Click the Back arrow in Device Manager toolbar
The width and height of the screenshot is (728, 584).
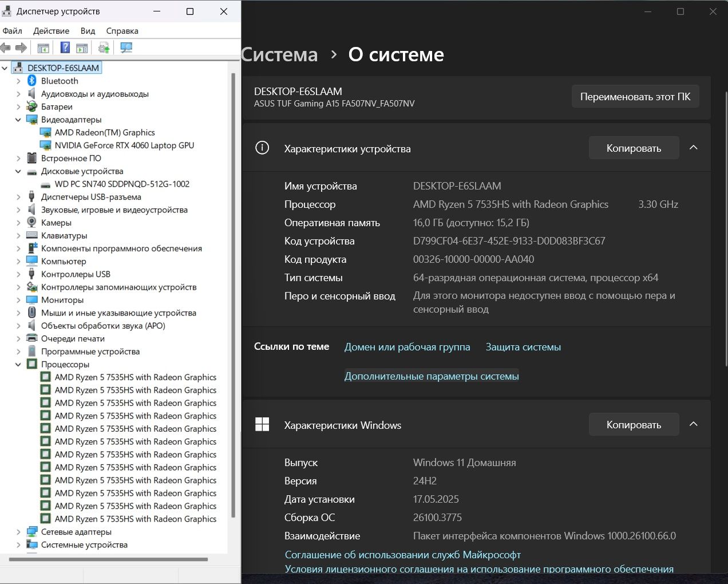coord(6,48)
